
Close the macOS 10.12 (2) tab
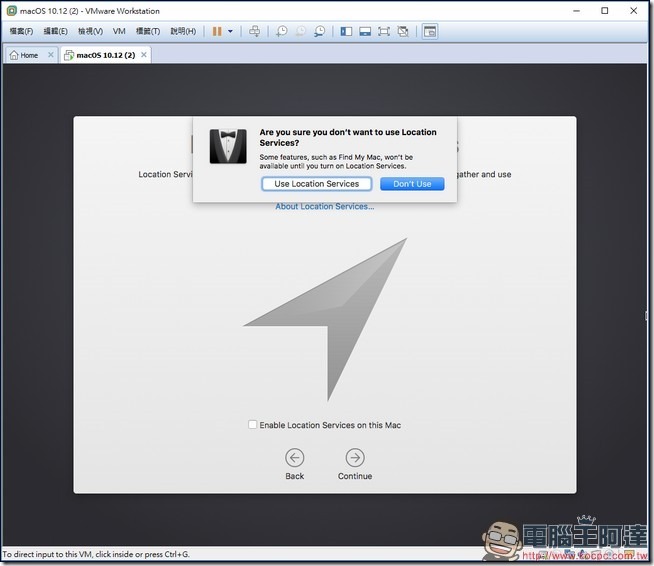coord(143,55)
